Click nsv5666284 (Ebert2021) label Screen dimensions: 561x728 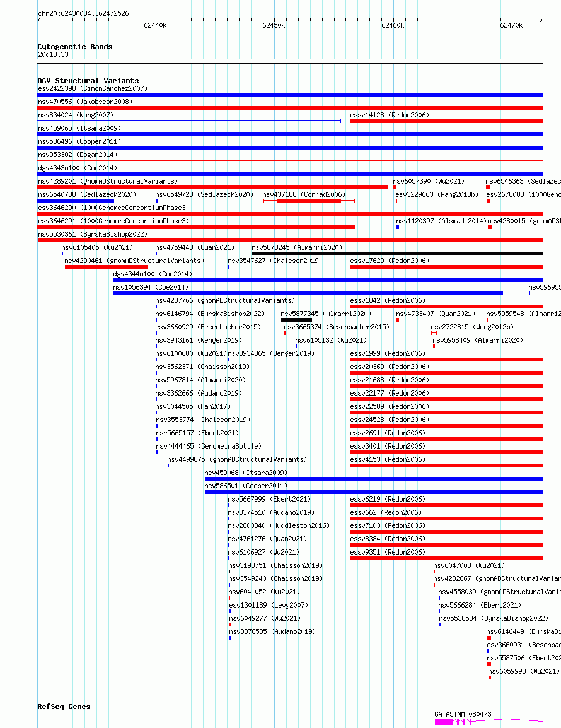point(480,605)
